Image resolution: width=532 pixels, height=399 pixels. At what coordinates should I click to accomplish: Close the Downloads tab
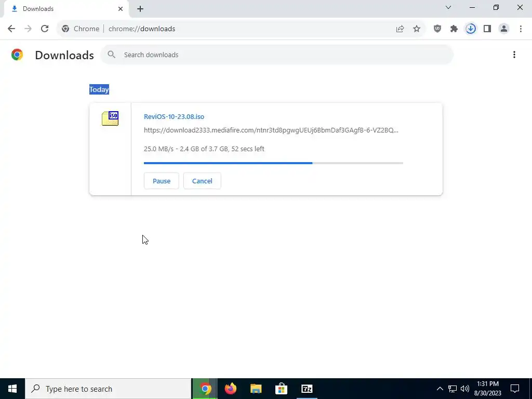pyautogui.click(x=121, y=9)
